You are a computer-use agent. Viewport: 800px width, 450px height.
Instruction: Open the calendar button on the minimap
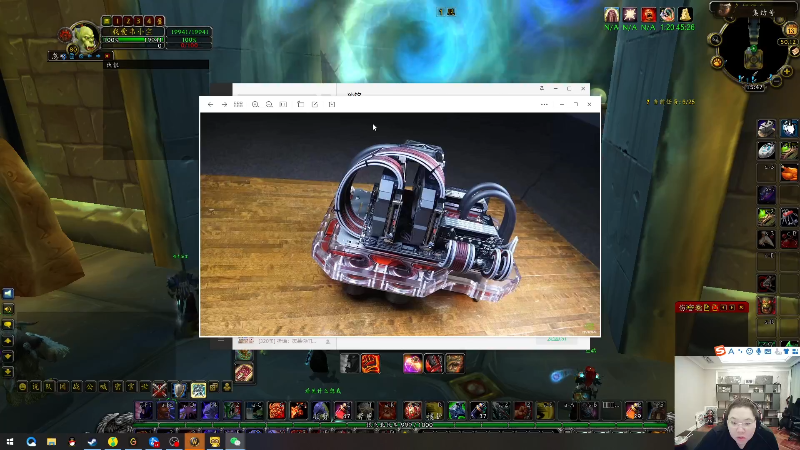click(x=791, y=31)
